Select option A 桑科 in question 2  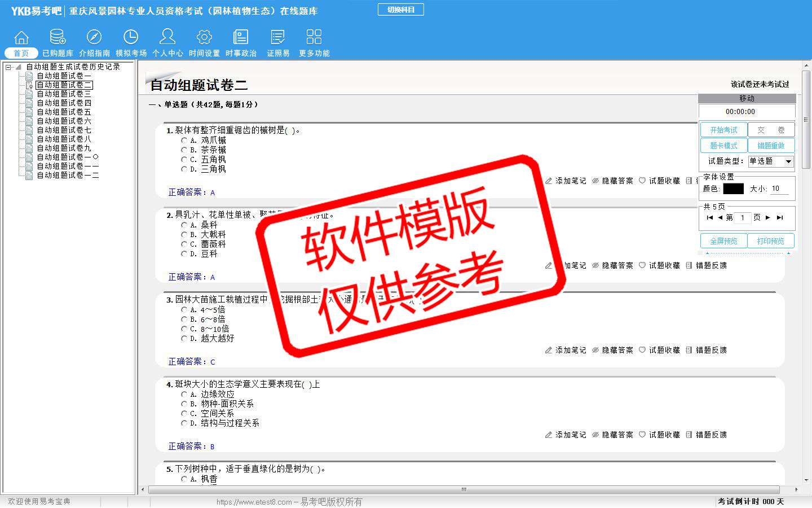click(184, 225)
